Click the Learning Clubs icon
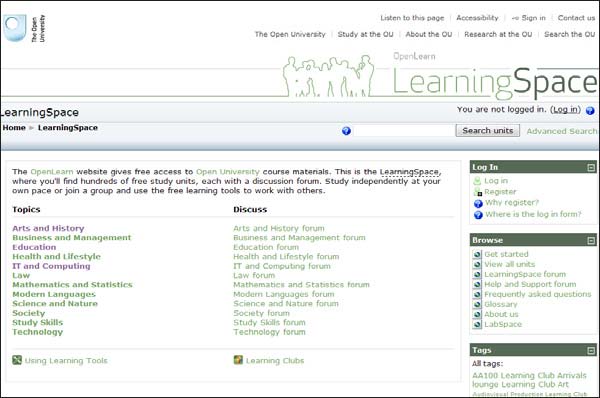This screenshot has height=398, width=600. [x=238, y=360]
